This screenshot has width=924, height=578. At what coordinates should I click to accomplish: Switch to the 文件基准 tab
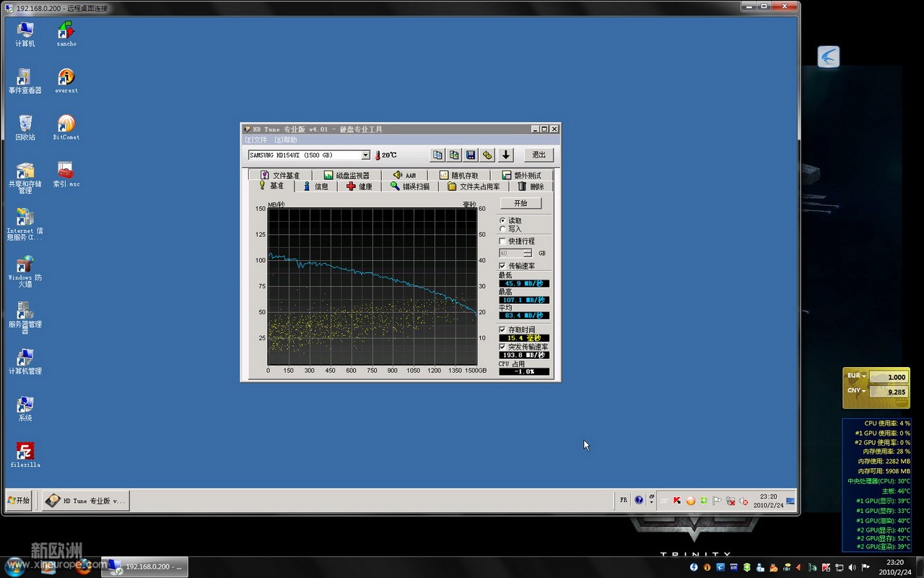(x=280, y=175)
